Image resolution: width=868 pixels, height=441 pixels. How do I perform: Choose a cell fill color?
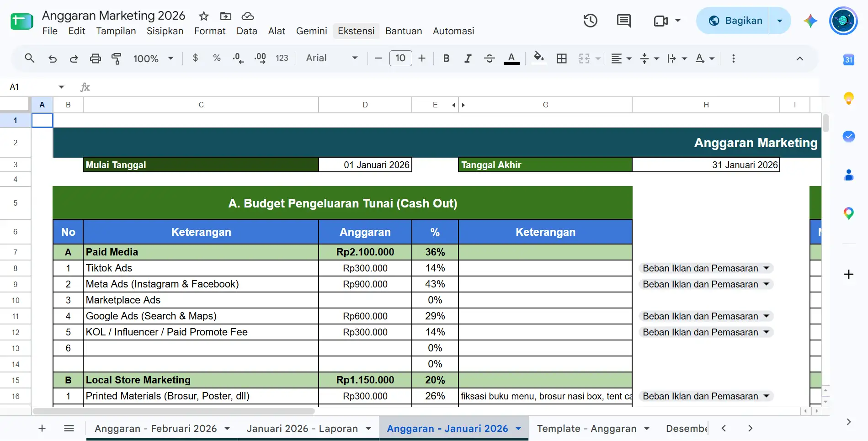[539, 58]
